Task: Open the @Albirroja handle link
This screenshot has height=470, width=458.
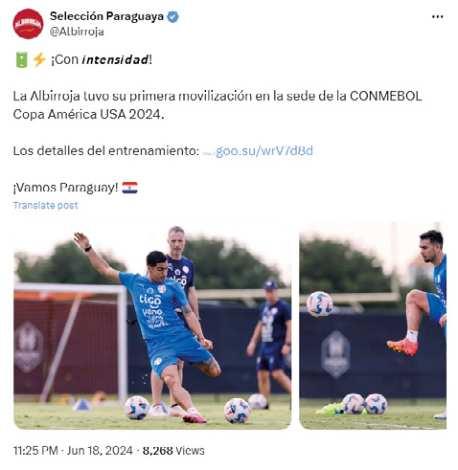Action: tap(77, 32)
